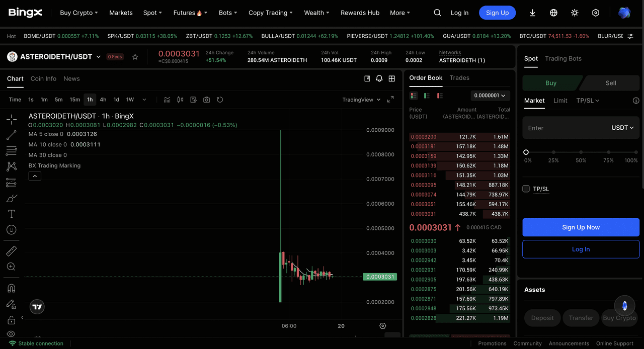Click the search magnifier icon in header
This screenshot has height=349, width=644.
437,13
